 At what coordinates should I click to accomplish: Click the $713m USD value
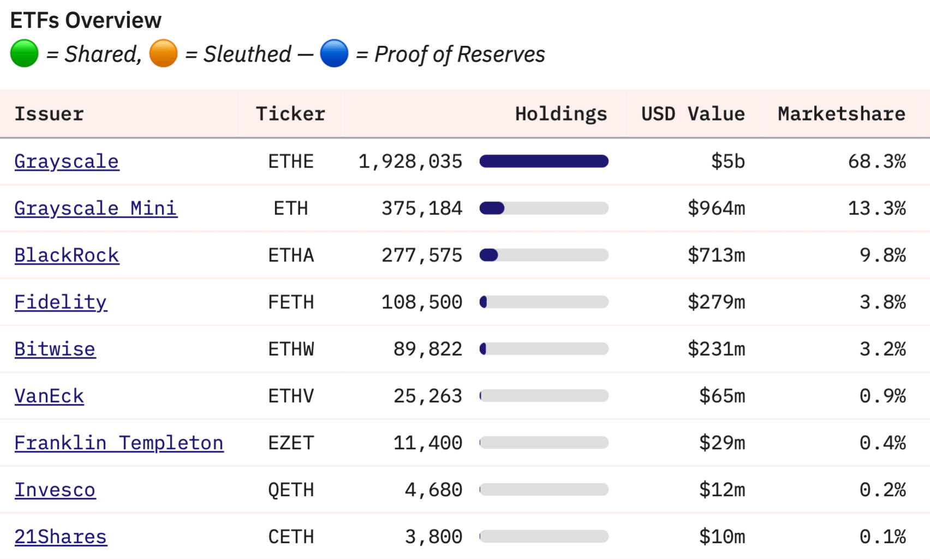tap(717, 255)
